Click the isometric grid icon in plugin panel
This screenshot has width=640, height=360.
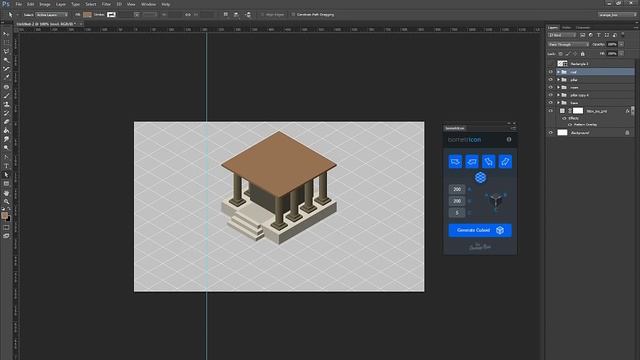(x=480, y=178)
